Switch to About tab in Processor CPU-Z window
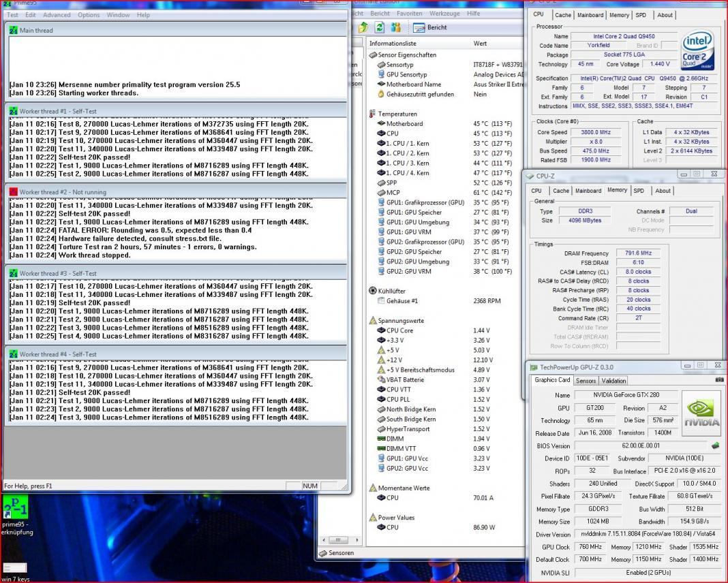Image resolution: width=728 pixels, height=583 pixels. pos(665,15)
